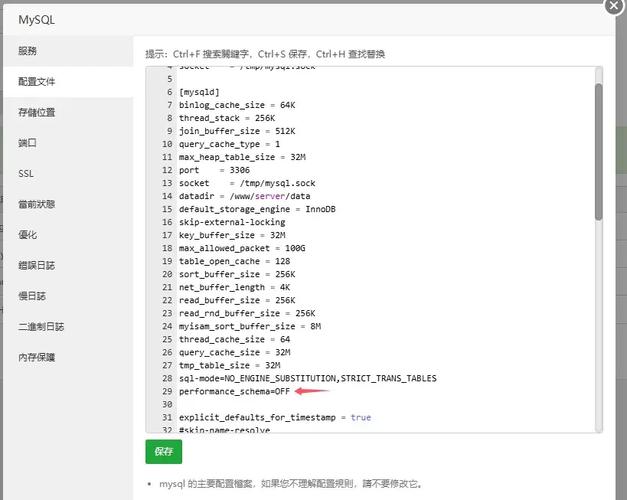Click the thread_cache_size = 64 line
The width and height of the screenshot is (627, 500).
234,339
